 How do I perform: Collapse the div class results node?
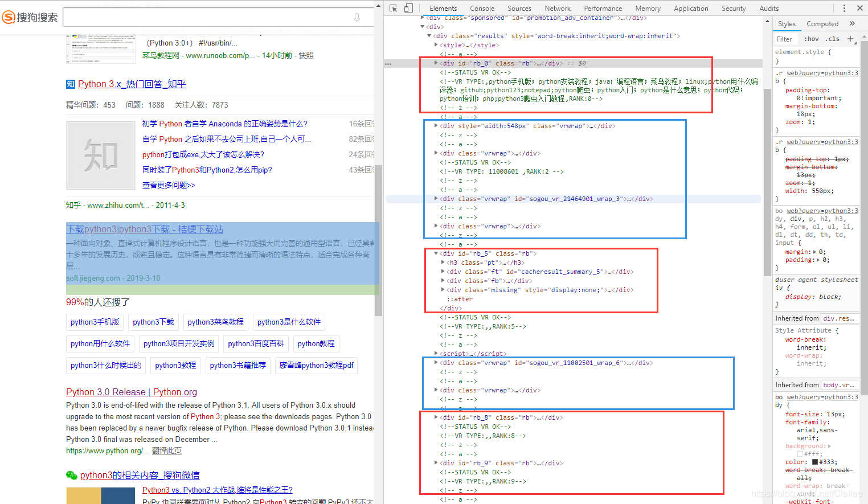click(429, 36)
